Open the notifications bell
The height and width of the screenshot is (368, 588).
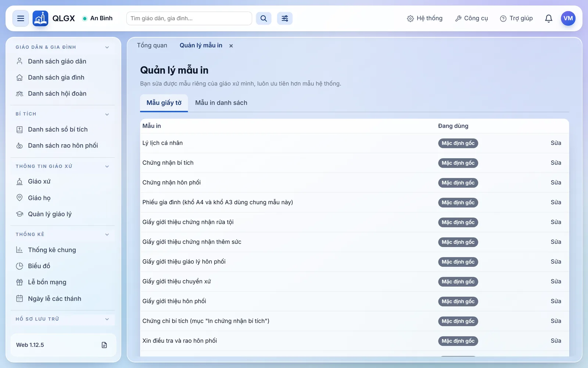point(548,18)
